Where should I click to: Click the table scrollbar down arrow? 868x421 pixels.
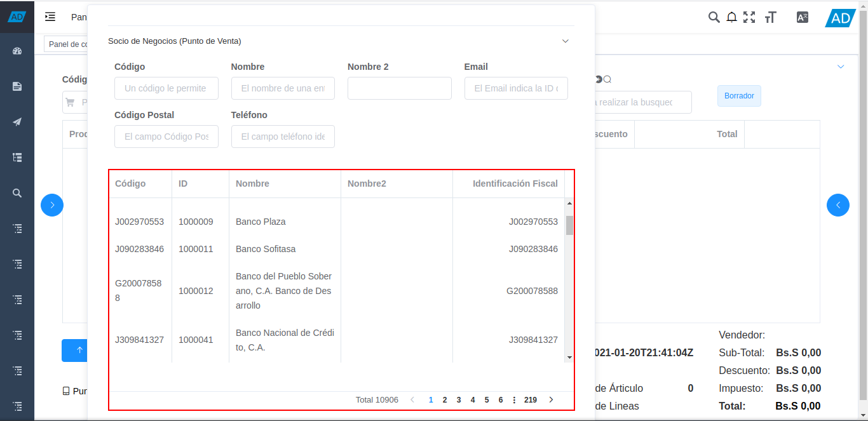(x=569, y=358)
